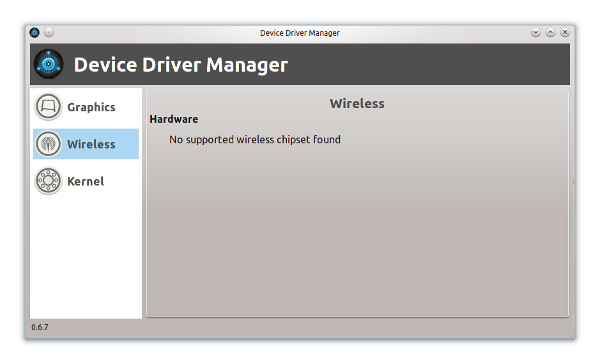The image size is (600, 364).
Task: Click the Device Driver Manager header title
Action: tap(181, 65)
